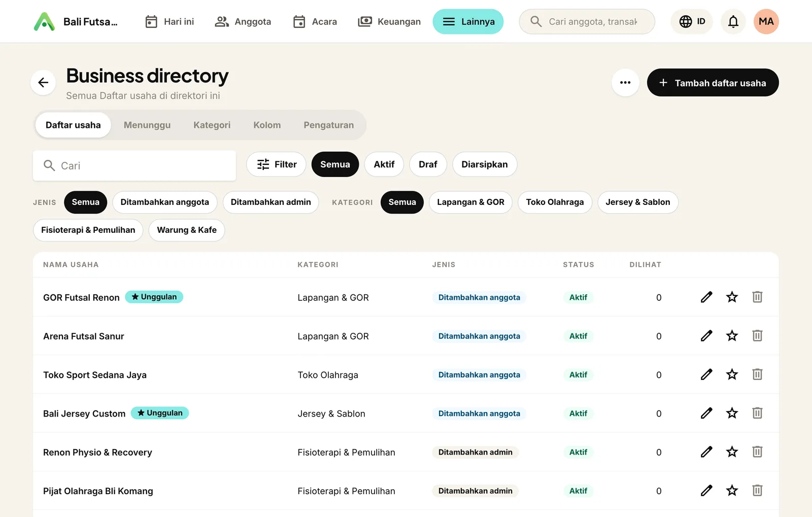Switch to the Menunggu tab
This screenshot has height=517, width=812.
point(147,125)
